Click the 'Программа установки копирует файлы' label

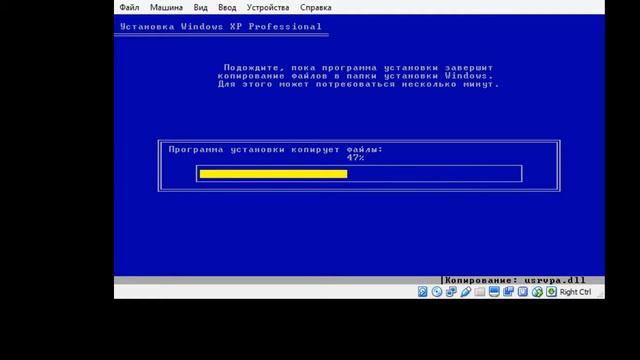(276, 149)
